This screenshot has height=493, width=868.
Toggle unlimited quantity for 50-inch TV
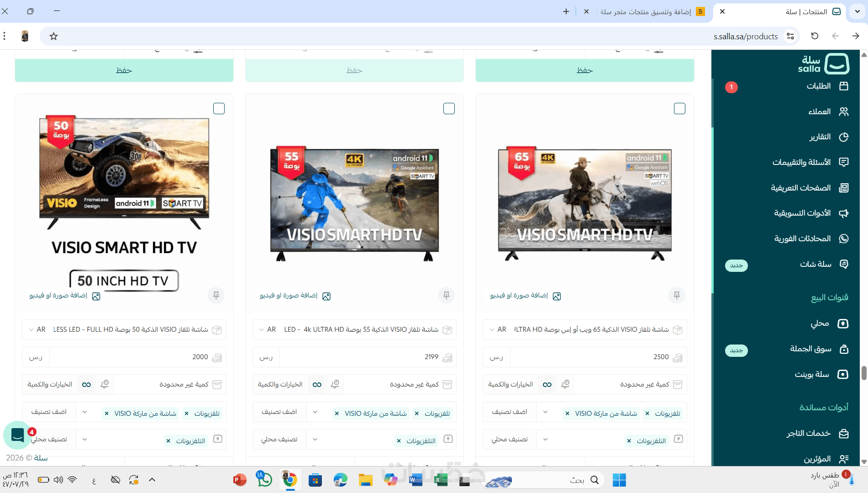[x=86, y=384]
